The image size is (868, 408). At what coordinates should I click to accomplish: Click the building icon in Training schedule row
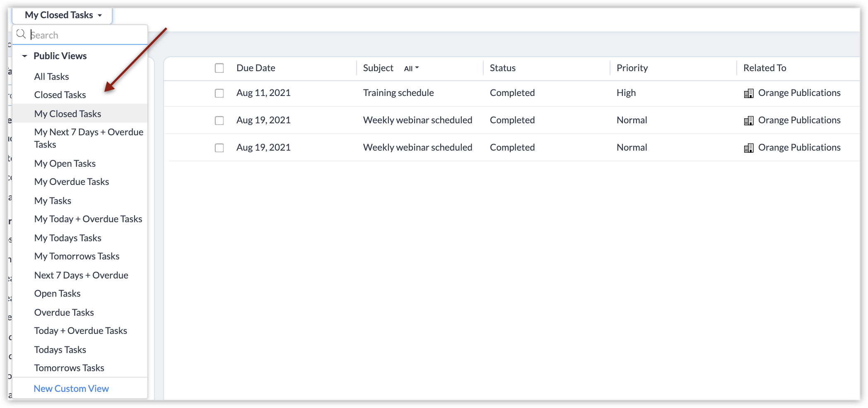pos(748,94)
